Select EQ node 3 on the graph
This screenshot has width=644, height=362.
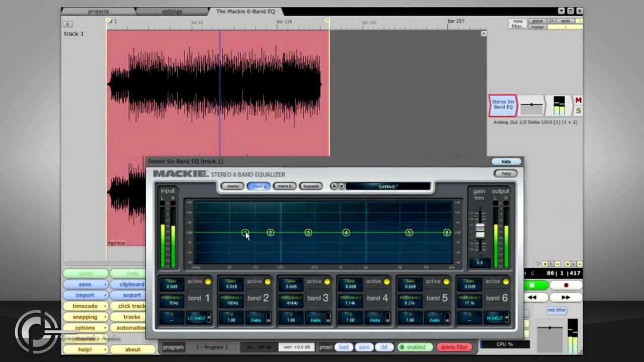point(308,232)
